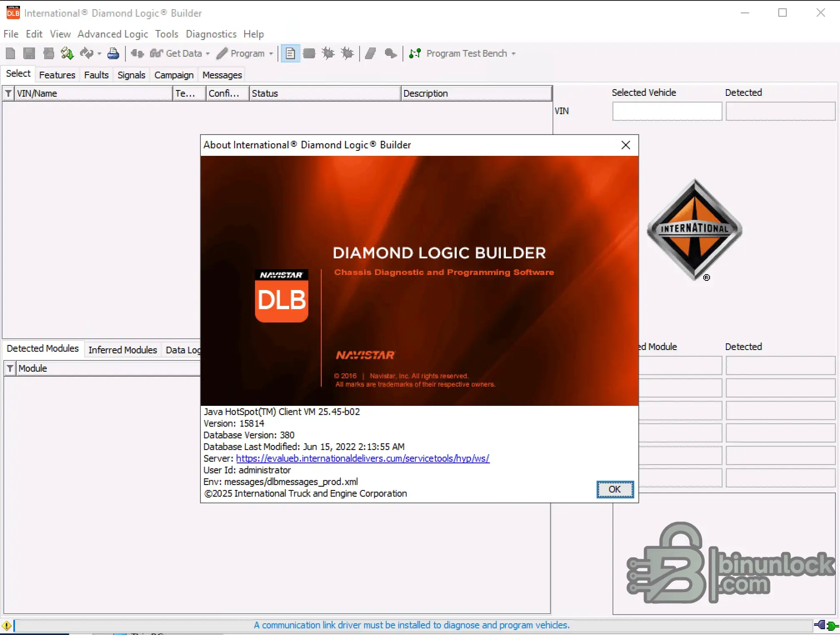This screenshot has width=840, height=635.
Task: Open the File menu
Action: point(11,34)
